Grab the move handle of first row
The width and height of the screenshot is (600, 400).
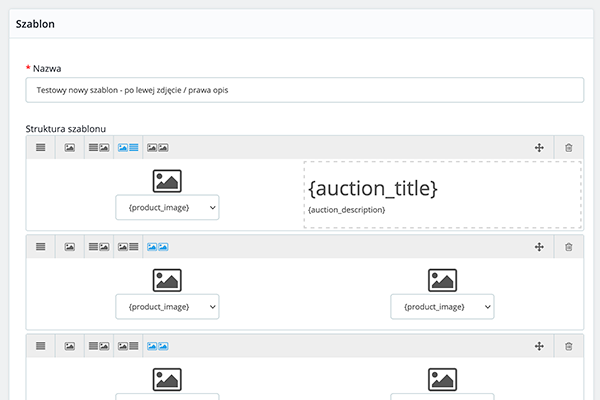[x=539, y=148]
